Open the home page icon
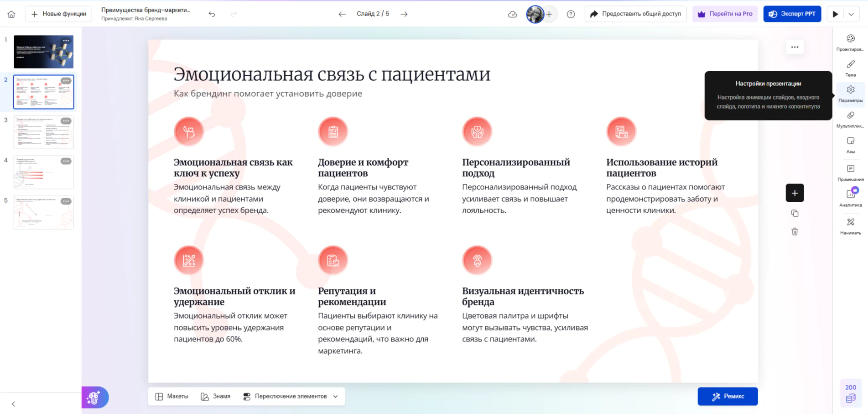The image size is (868, 414). [x=11, y=14]
